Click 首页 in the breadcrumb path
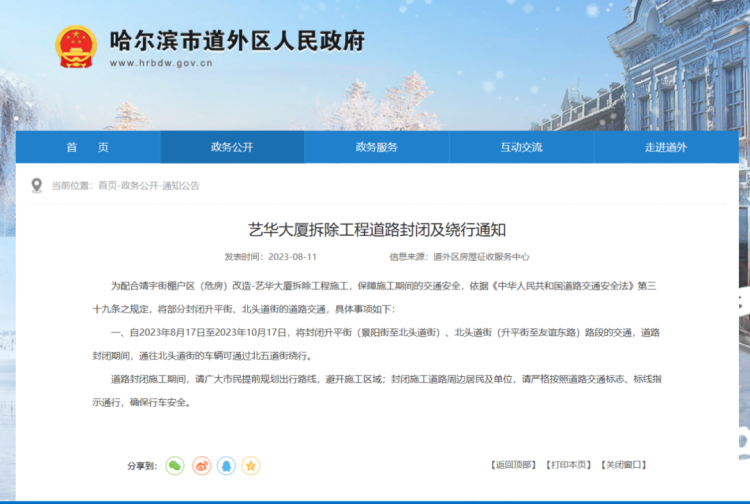750x504 pixels. pos(107,186)
